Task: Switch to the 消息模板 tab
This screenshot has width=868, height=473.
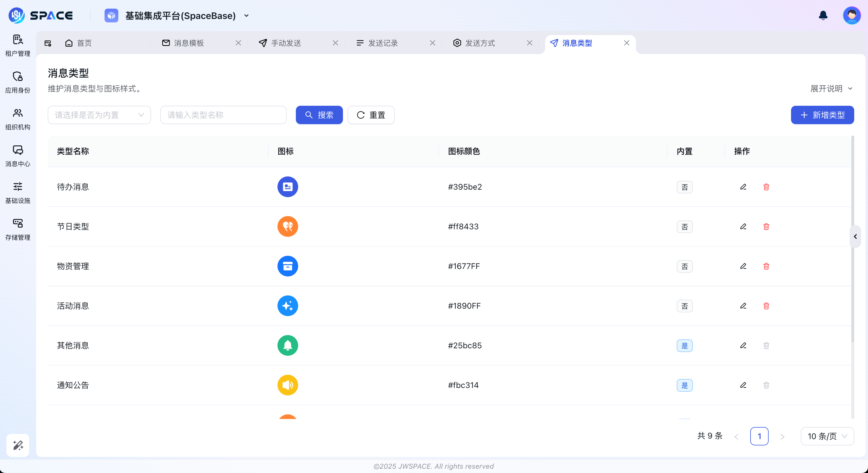Action: click(189, 43)
